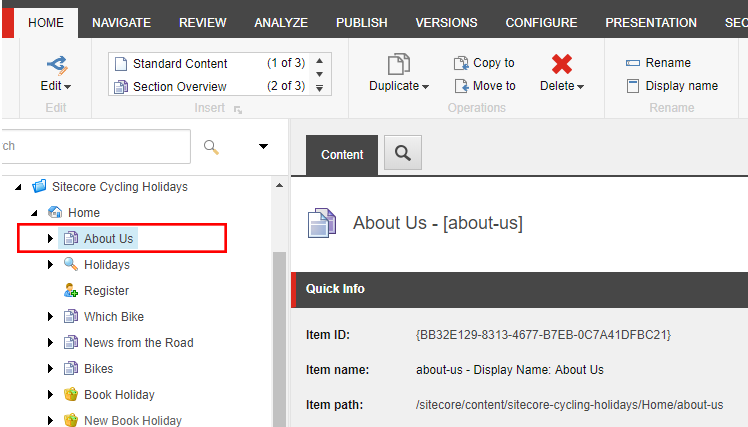Insert a Standard Content item
The width and height of the screenshot is (748, 427).
[180, 63]
